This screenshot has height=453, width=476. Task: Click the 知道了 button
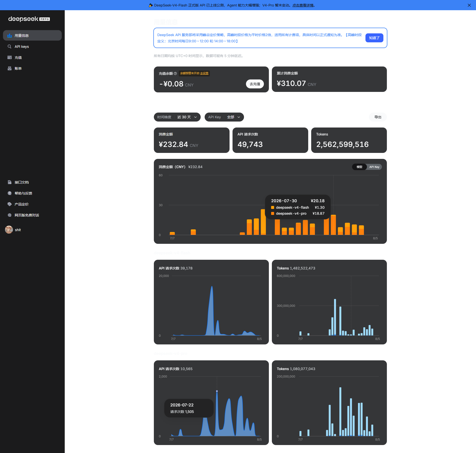coord(374,38)
